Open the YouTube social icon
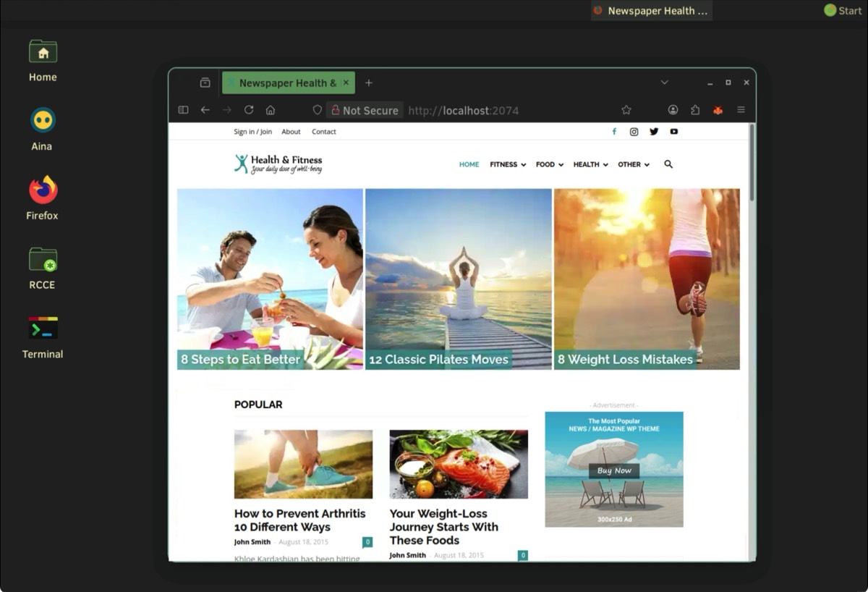 point(674,132)
